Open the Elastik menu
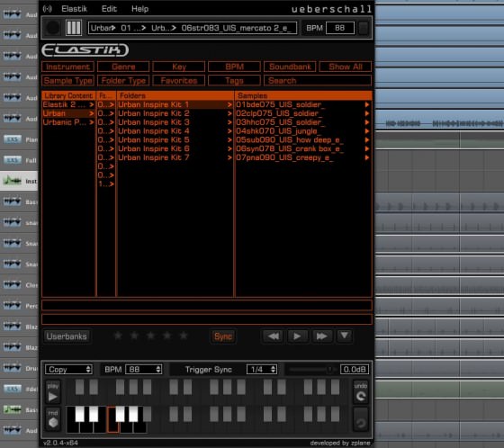The height and width of the screenshot is (448, 504). [74, 9]
